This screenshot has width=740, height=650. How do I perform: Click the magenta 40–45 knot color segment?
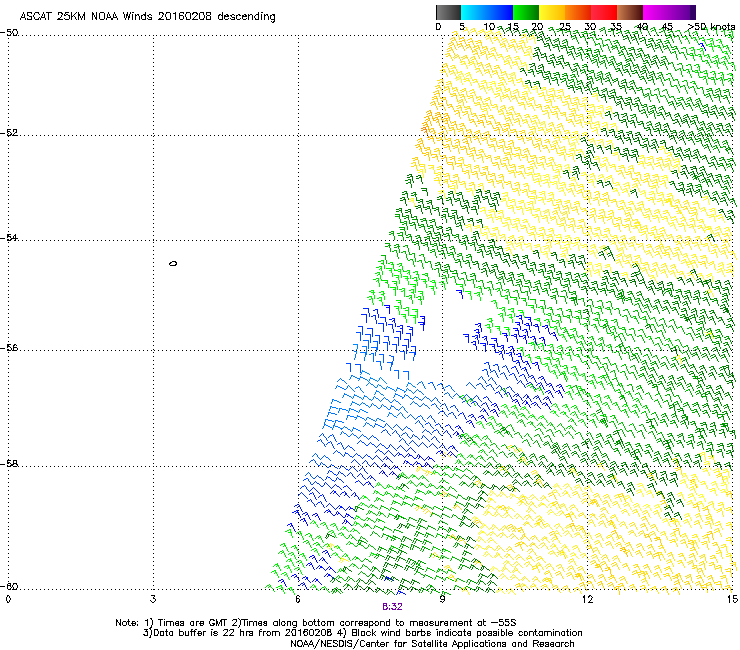(x=656, y=12)
